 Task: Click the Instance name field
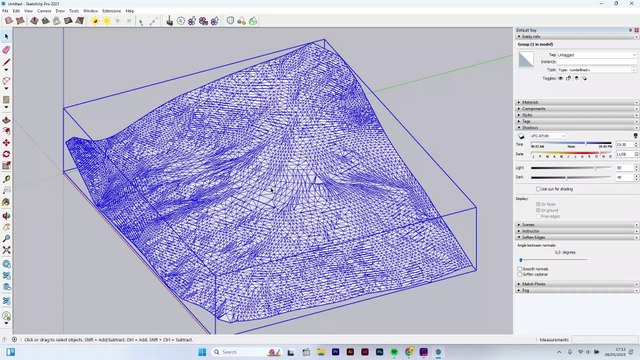597,62
